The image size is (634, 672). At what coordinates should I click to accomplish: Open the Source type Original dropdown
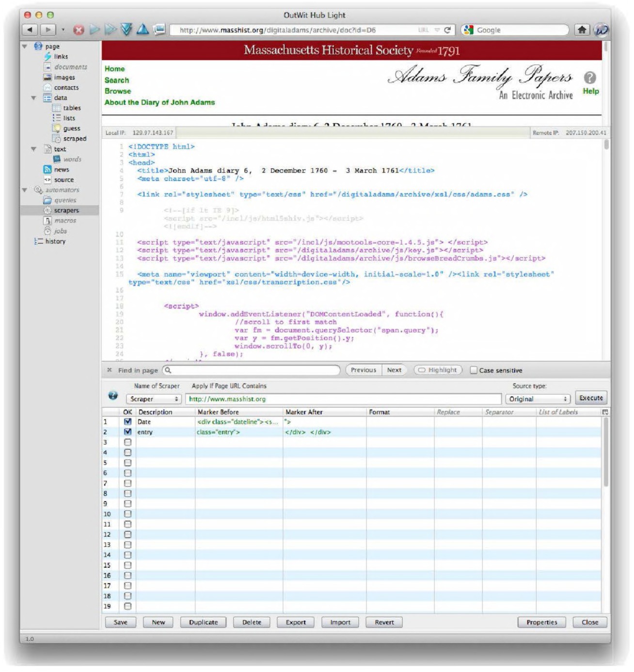point(538,399)
